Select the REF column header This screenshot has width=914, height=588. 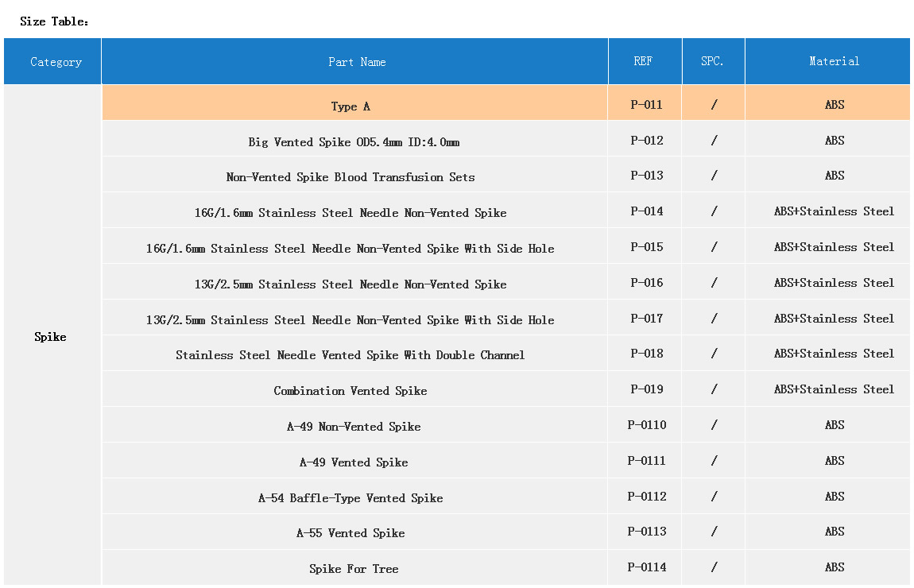pyautogui.click(x=644, y=61)
